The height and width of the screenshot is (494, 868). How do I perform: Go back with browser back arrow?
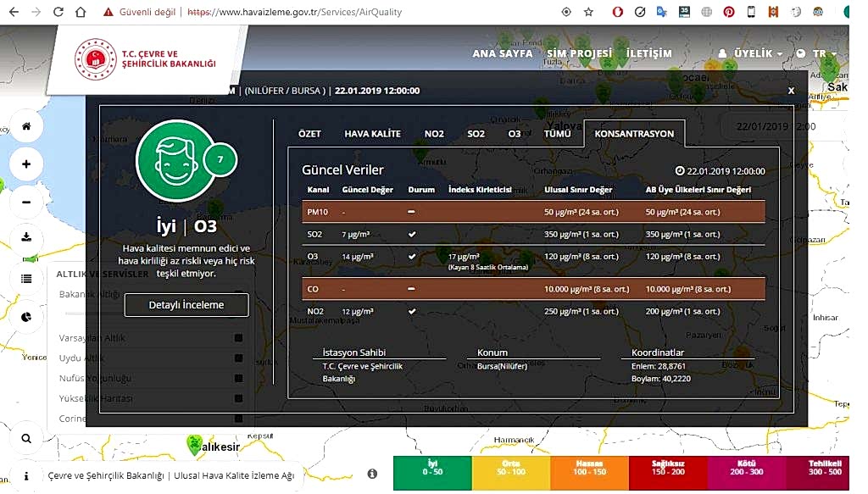pyautogui.click(x=14, y=12)
